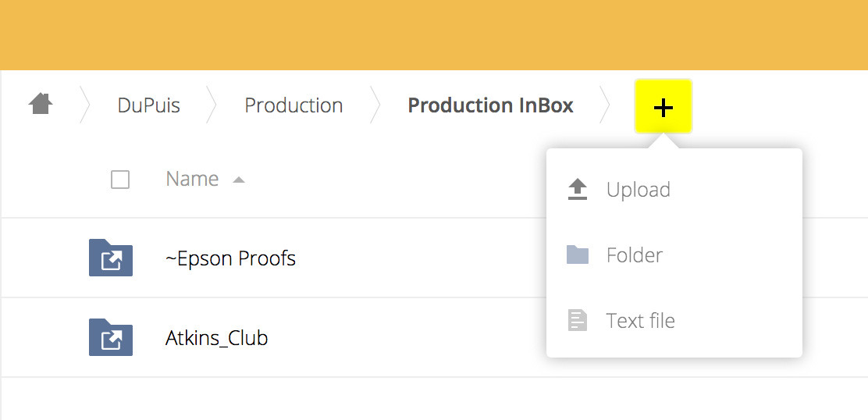This screenshot has width=868, height=420.
Task: Open the ~Epson Proofs folder name
Action: 230,258
